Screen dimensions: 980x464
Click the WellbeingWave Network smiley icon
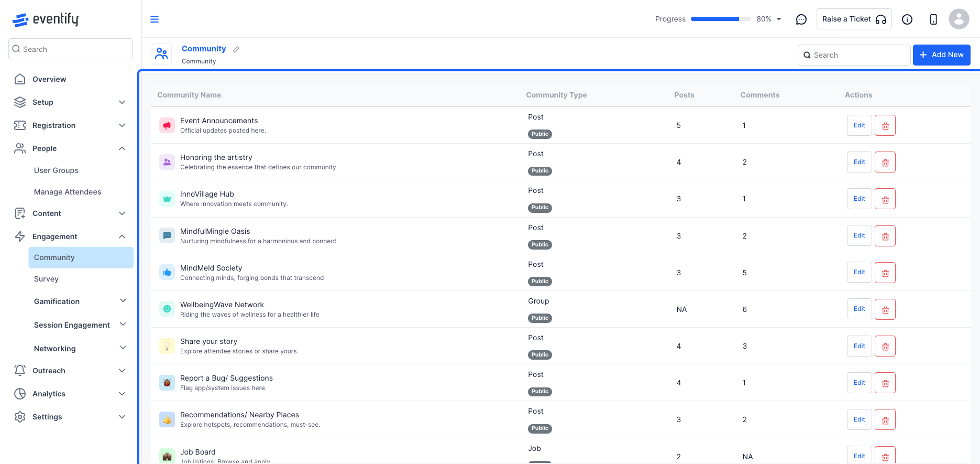pos(167,309)
